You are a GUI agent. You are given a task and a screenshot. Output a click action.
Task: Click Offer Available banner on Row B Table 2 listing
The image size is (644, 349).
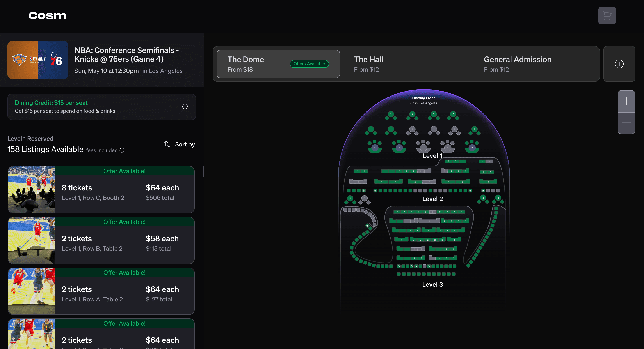pos(125,222)
